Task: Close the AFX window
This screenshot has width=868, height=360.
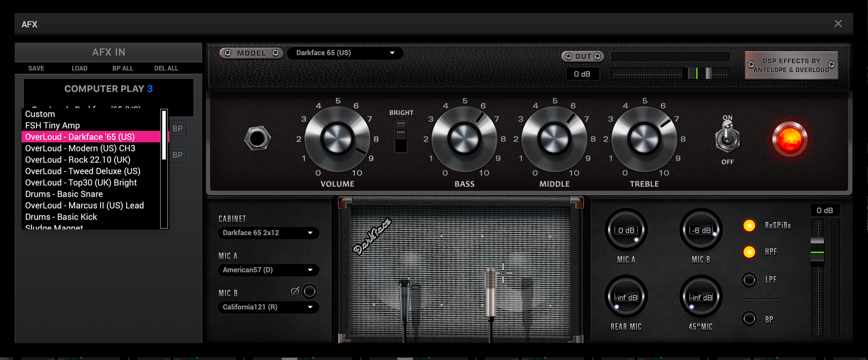Action: (x=838, y=24)
